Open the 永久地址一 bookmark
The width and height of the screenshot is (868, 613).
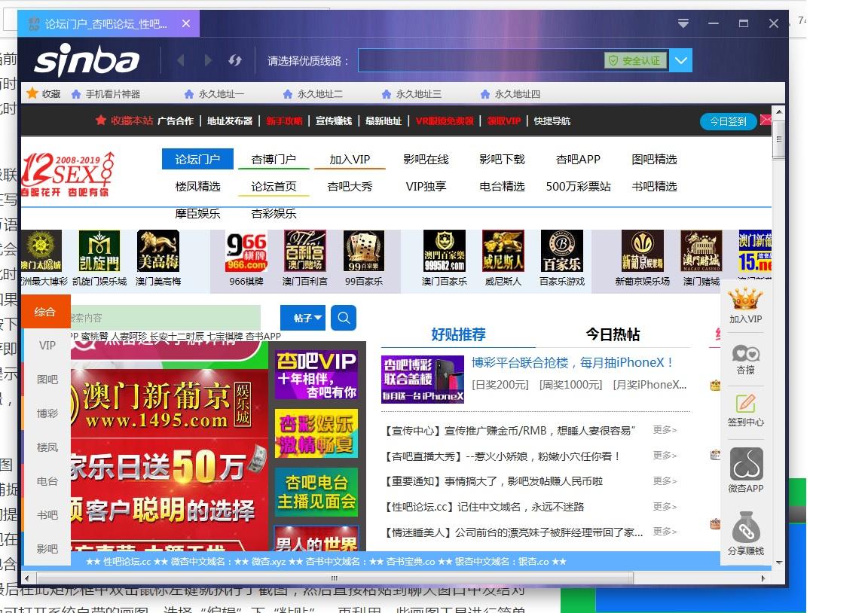pyautogui.click(x=214, y=94)
